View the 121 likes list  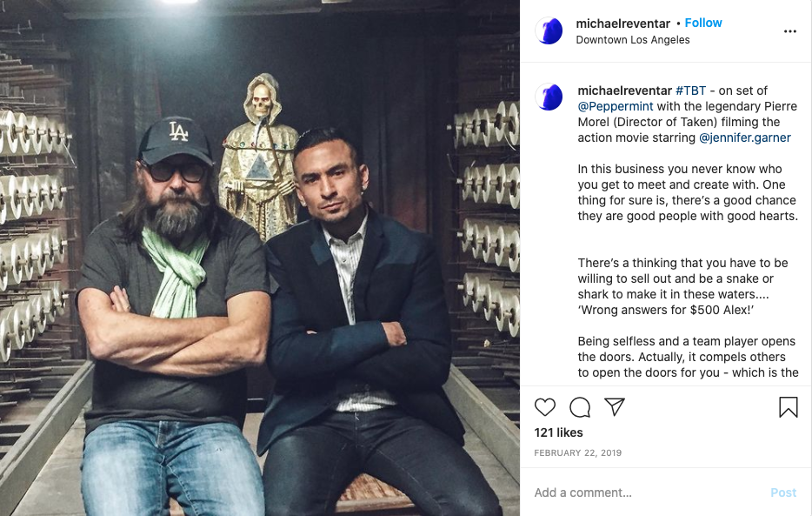pyautogui.click(x=558, y=432)
